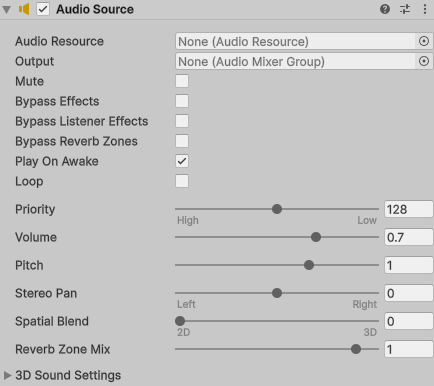Viewport: 434px width, 386px height.
Task: Select the None (Audio Resource) field
Action: [x=295, y=41]
